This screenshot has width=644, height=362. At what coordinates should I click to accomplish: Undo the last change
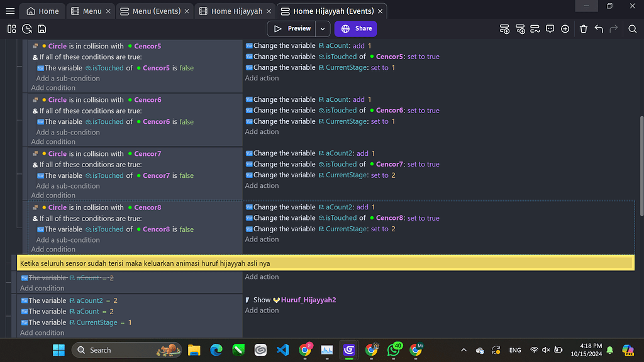point(599,29)
